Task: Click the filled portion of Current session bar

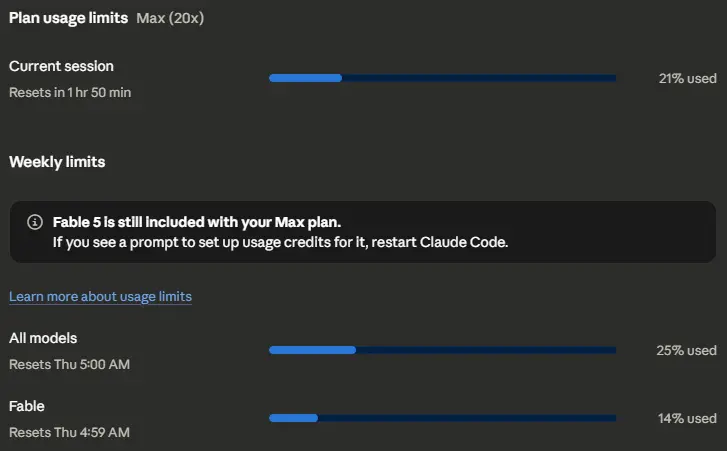Action: coord(306,78)
